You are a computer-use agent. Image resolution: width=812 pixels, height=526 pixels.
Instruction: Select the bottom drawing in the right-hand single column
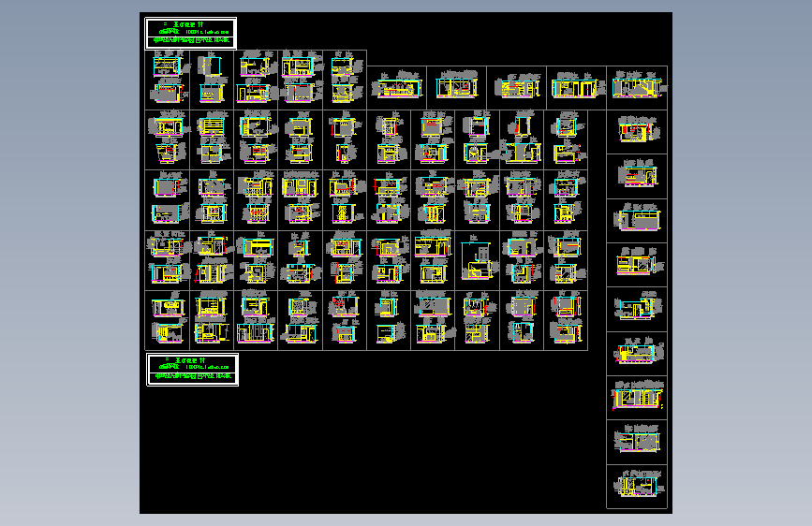[637, 487]
